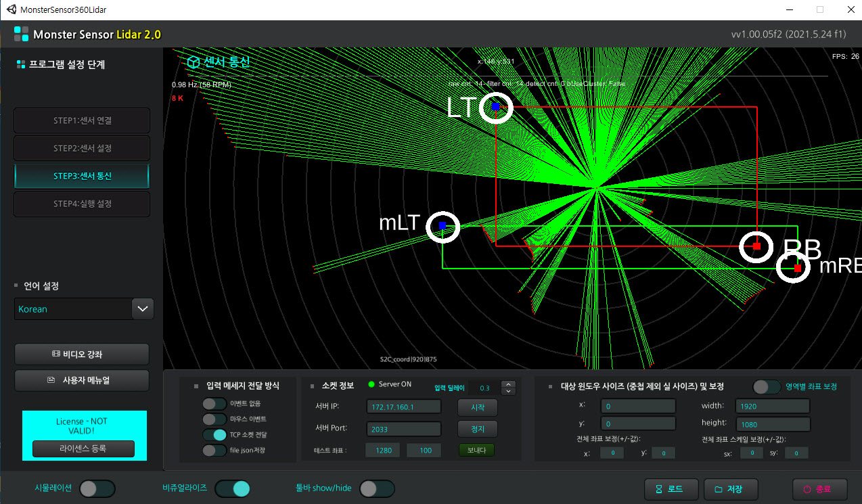Screen dimensions: 862x504
Task: Click the 로드 load button
Action: point(670,489)
